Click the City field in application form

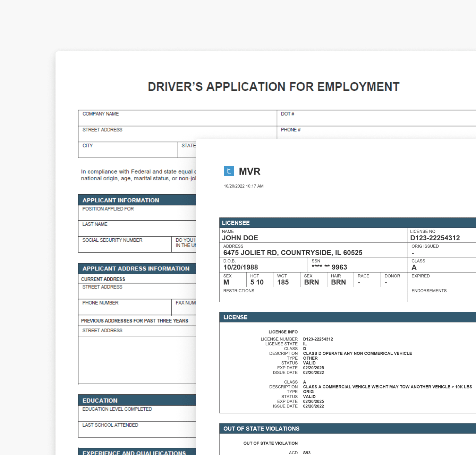coord(128,150)
